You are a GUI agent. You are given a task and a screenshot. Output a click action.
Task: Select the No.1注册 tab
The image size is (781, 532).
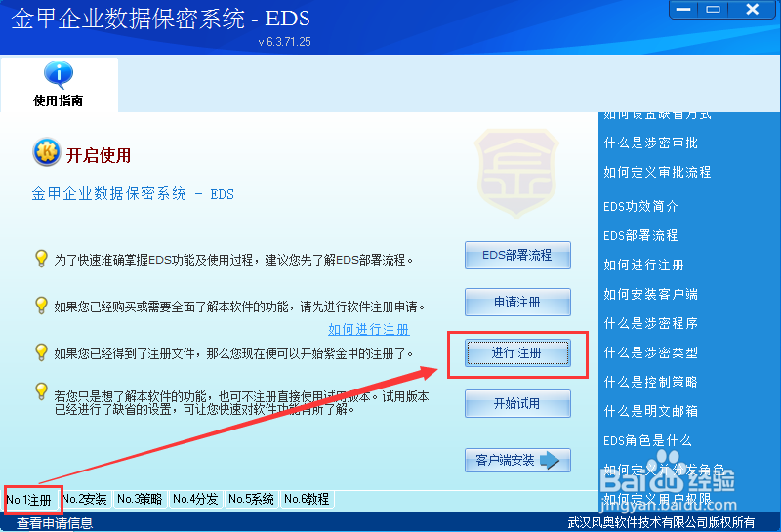tap(29, 500)
